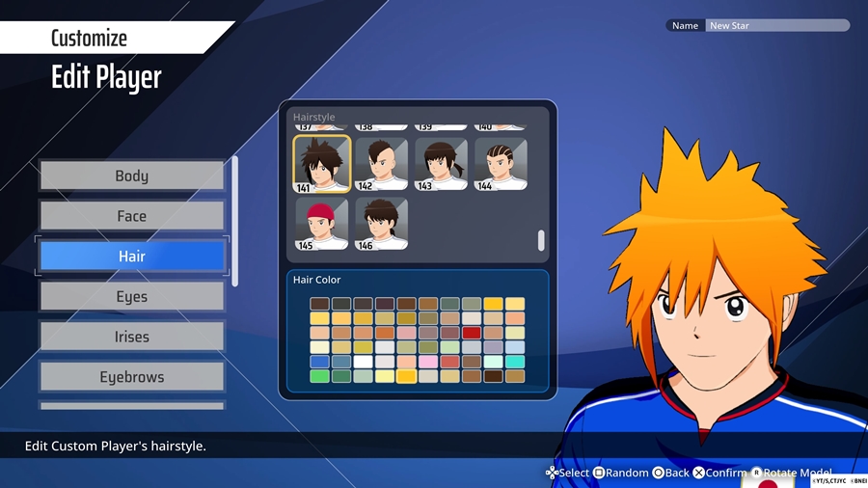Open the Eyebrows customization category

[x=132, y=377]
